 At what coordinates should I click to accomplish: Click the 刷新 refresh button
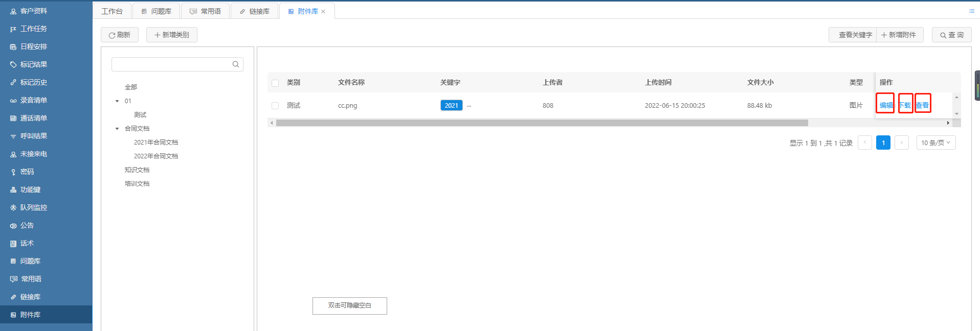pos(120,35)
